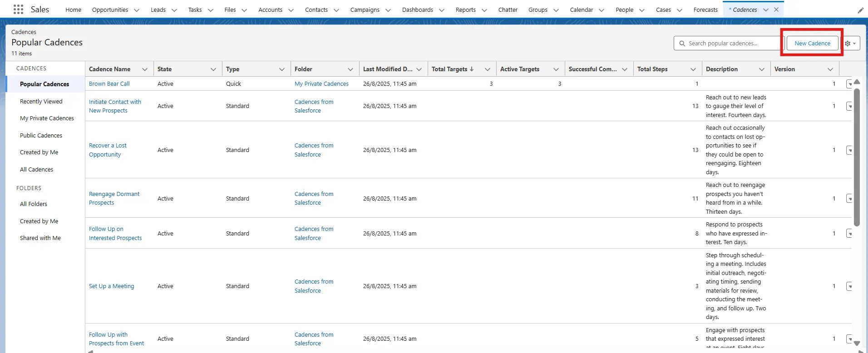
Task: Click the scroll up arrow of table
Action: click(857, 82)
